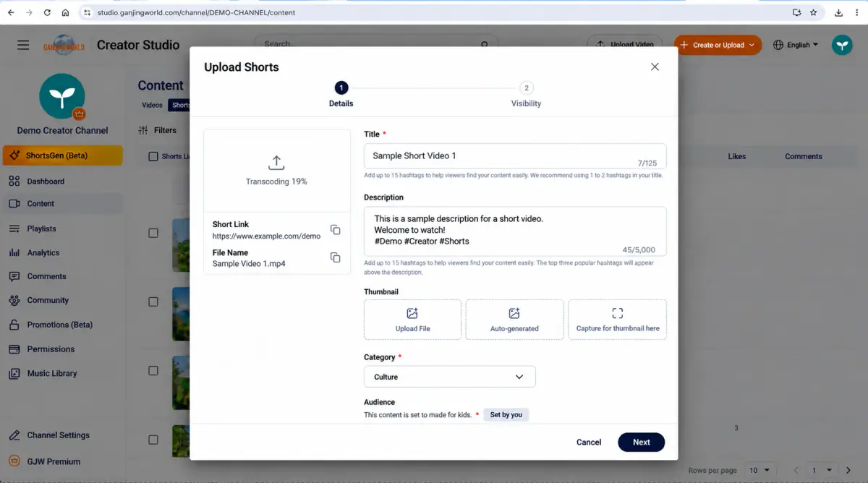This screenshot has width=868, height=483.
Task: Open browser downloads
Action: pos(838,12)
